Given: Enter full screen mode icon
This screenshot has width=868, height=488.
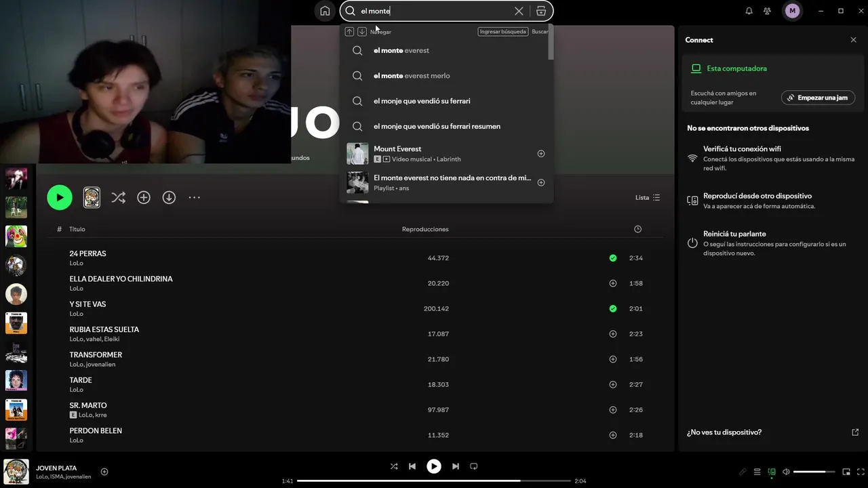Looking at the screenshot, I should tap(860, 472).
